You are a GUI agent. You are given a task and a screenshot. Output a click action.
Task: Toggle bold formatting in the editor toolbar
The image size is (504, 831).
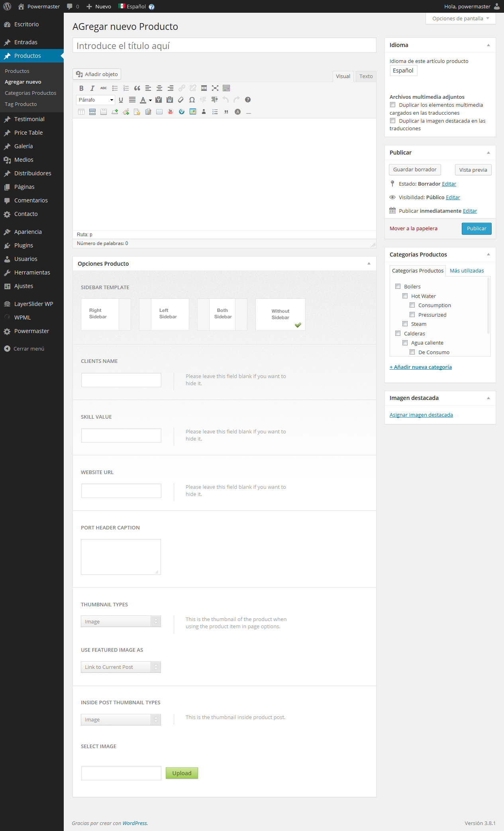coord(81,88)
